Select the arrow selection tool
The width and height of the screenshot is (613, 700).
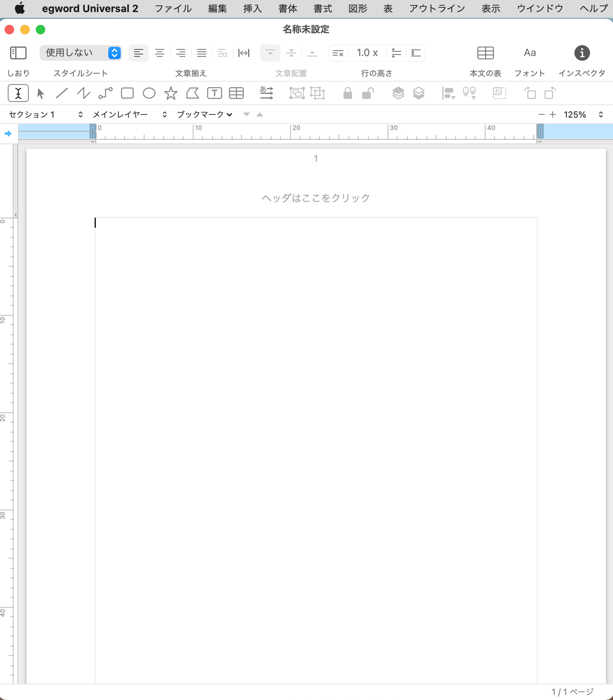coord(41,93)
